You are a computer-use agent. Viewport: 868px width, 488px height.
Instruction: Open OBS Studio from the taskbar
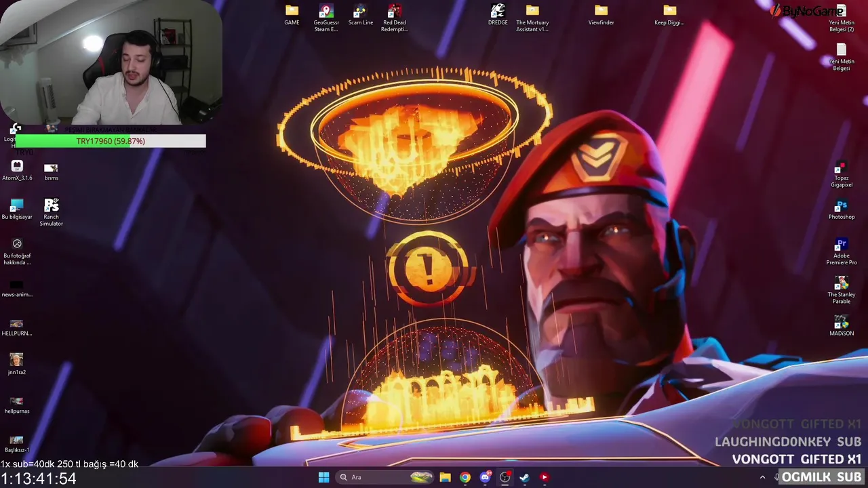point(505,477)
